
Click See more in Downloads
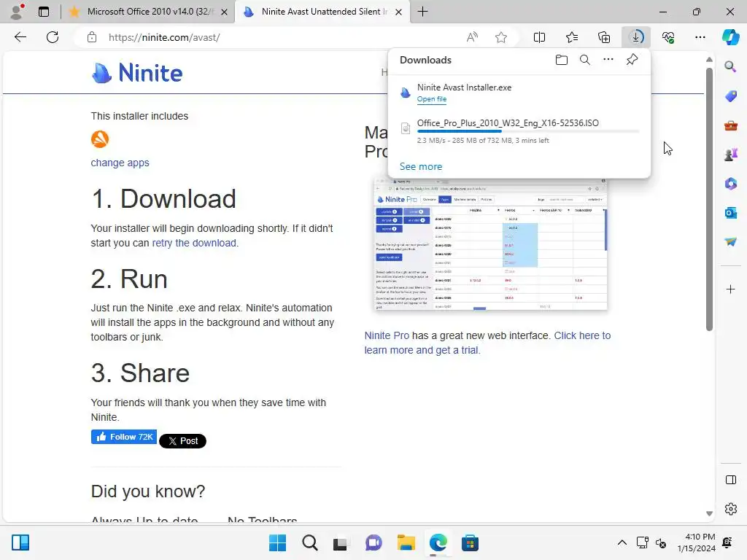pyautogui.click(x=421, y=167)
